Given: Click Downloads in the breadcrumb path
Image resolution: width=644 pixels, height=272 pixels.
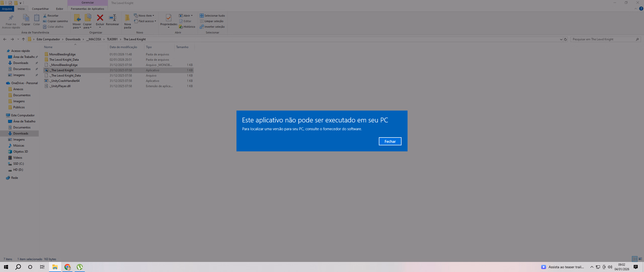Looking at the screenshot, I should click(x=73, y=39).
